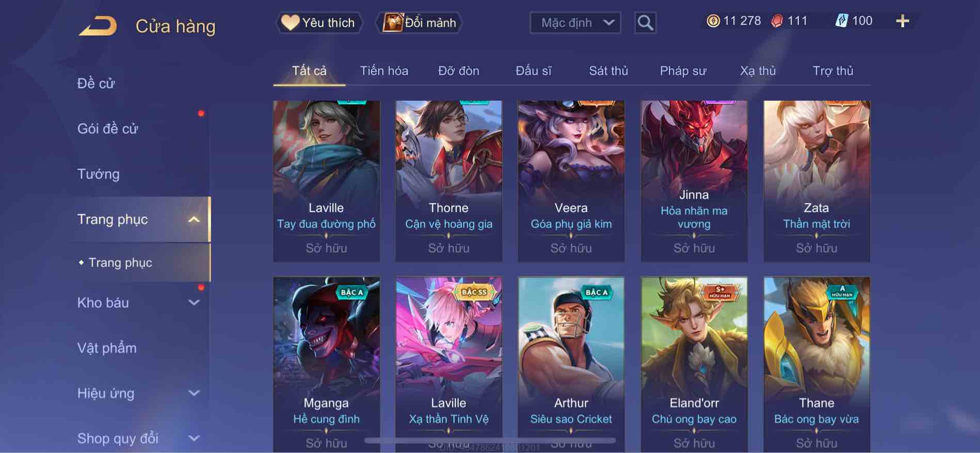Viewport: 980px width, 453px height.
Task: Select the Tiến hóa tab
Action: (x=384, y=71)
